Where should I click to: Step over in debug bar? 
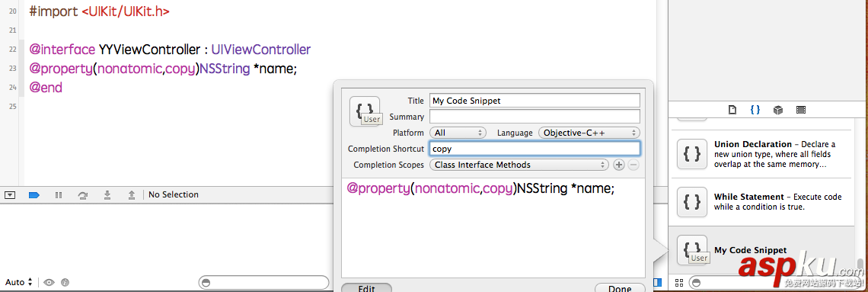[x=83, y=195]
